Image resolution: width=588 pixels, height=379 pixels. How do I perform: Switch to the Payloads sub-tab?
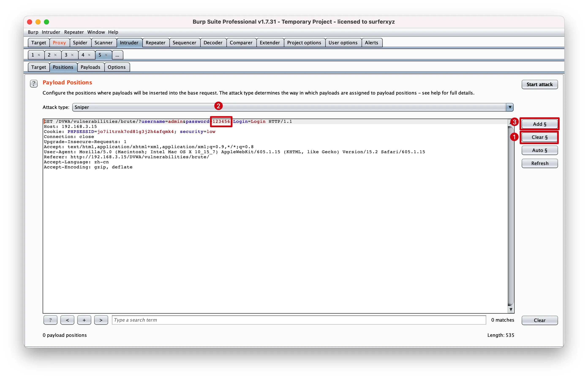click(x=90, y=68)
